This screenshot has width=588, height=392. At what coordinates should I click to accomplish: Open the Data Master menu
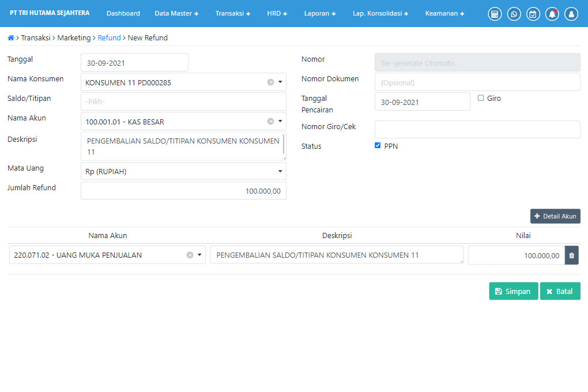[x=176, y=13]
